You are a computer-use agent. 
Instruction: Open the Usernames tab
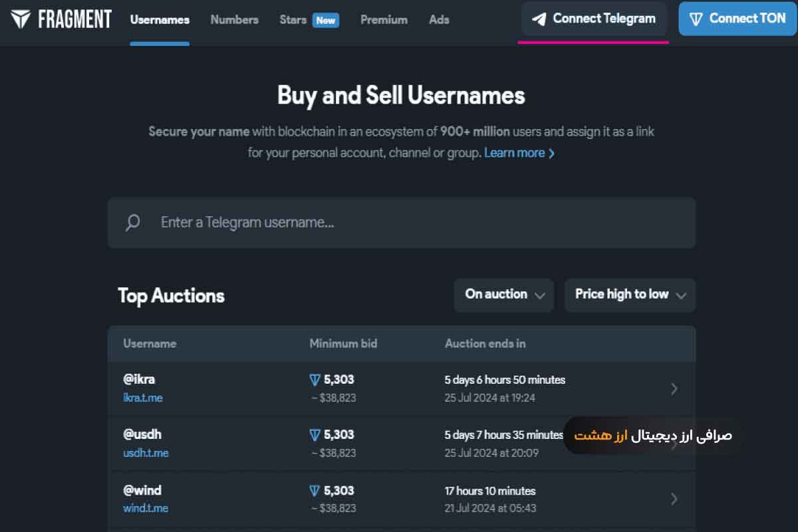[160, 20]
